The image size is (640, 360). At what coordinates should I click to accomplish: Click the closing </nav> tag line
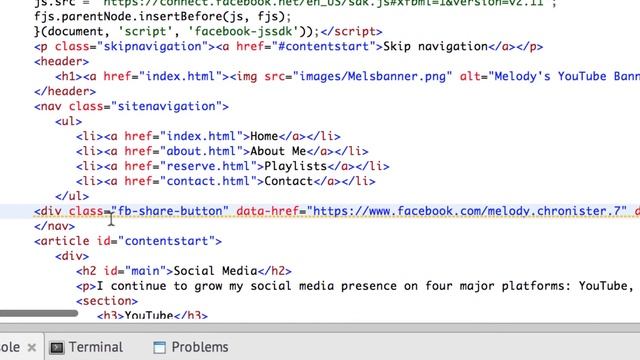click(x=55, y=226)
